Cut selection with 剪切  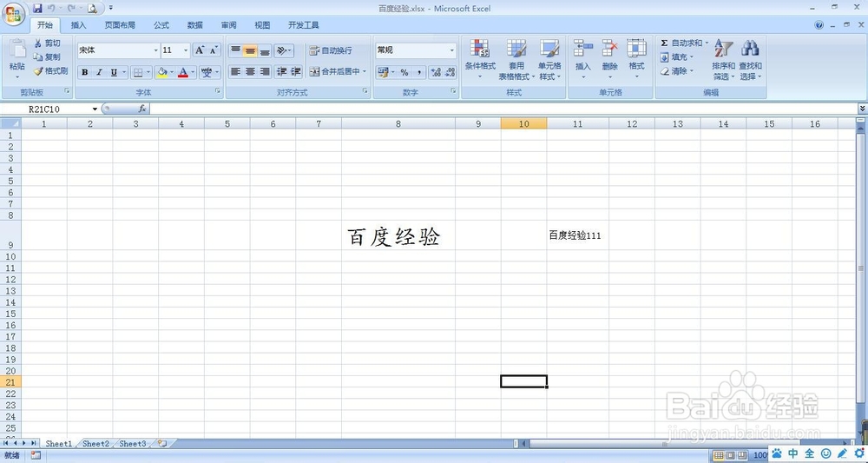pyautogui.click(x=47, y=43)
